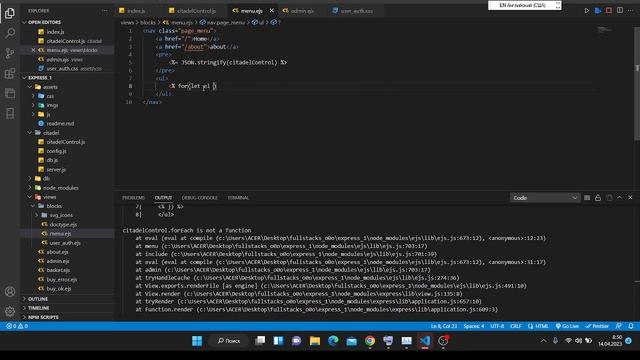Open the DEBUG CONSOLE panel tab
The width and height of the screenshot is (640, 360).
pos(200,198)
